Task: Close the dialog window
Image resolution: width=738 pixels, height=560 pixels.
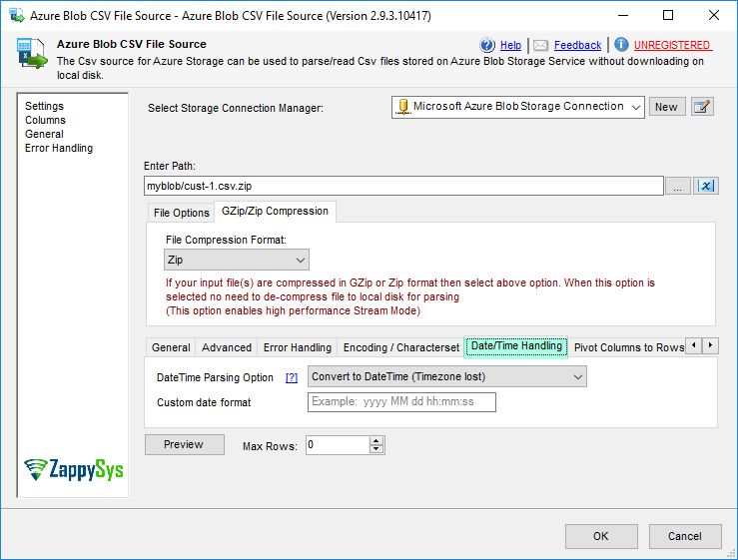Action: click(713, 16)
